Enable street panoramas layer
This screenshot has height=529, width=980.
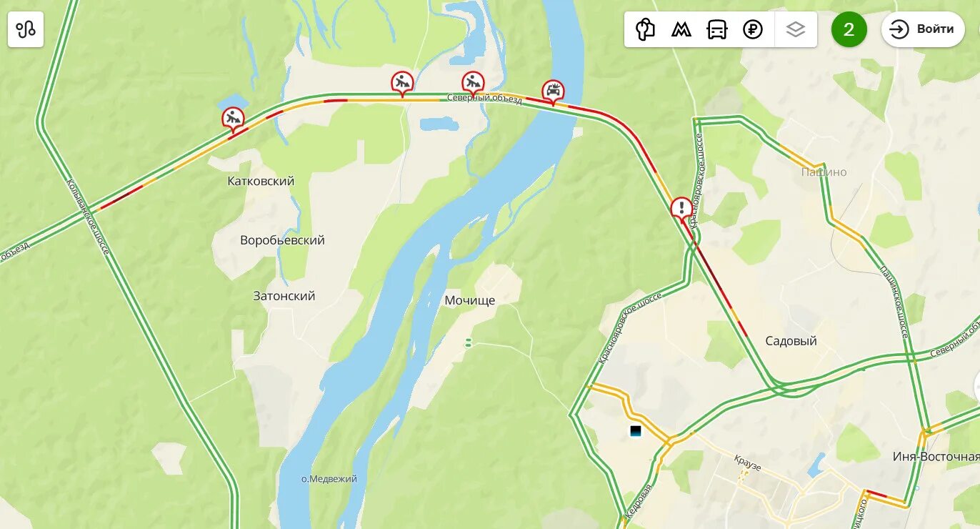646,29
